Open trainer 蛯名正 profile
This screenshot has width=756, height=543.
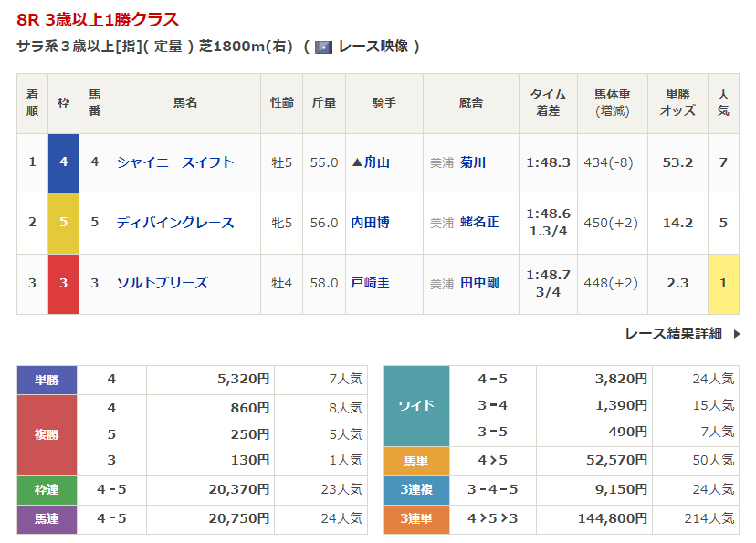[x=479, y=222]
